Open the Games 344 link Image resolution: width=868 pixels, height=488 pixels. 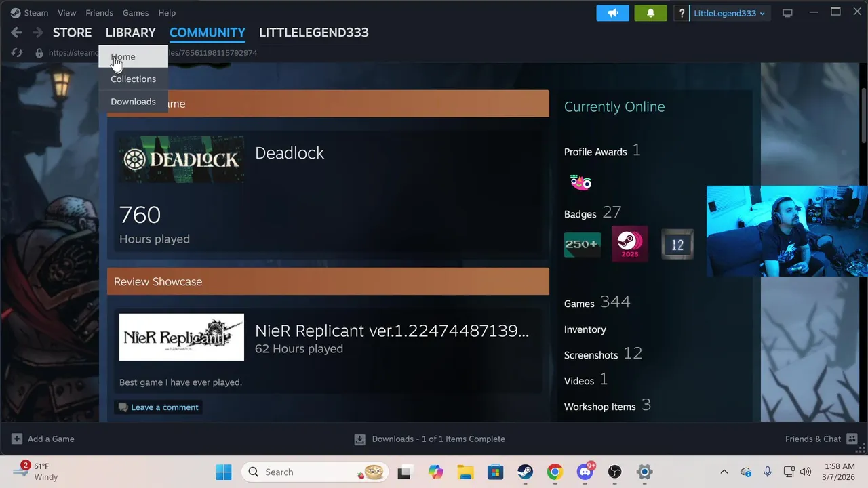[597, 302]
